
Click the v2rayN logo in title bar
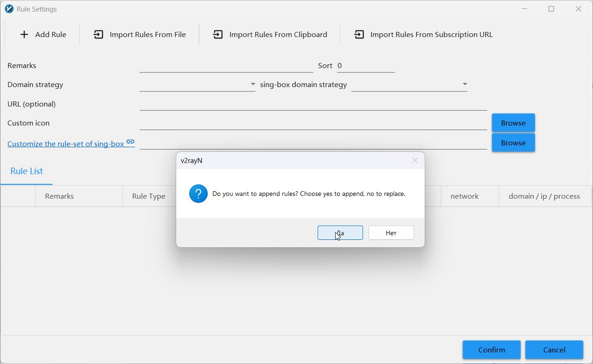[x=9, y=9]
